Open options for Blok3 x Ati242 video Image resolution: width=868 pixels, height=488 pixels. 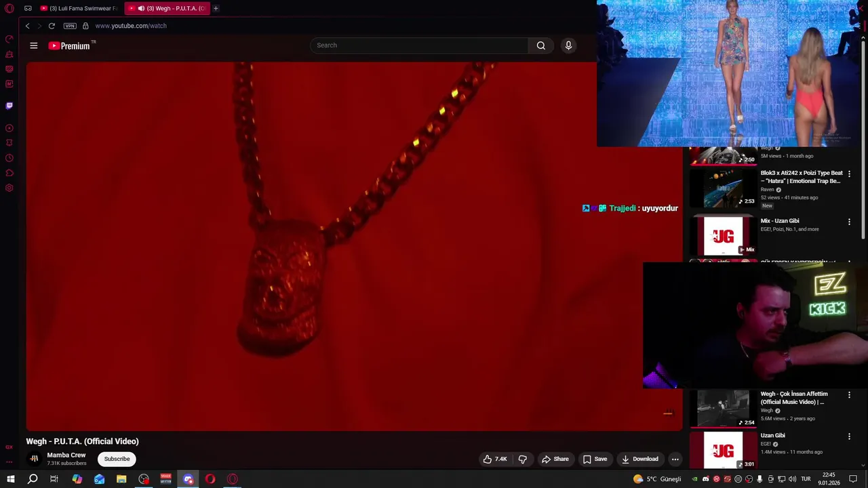pyautogui.click(x=849, y=174)
